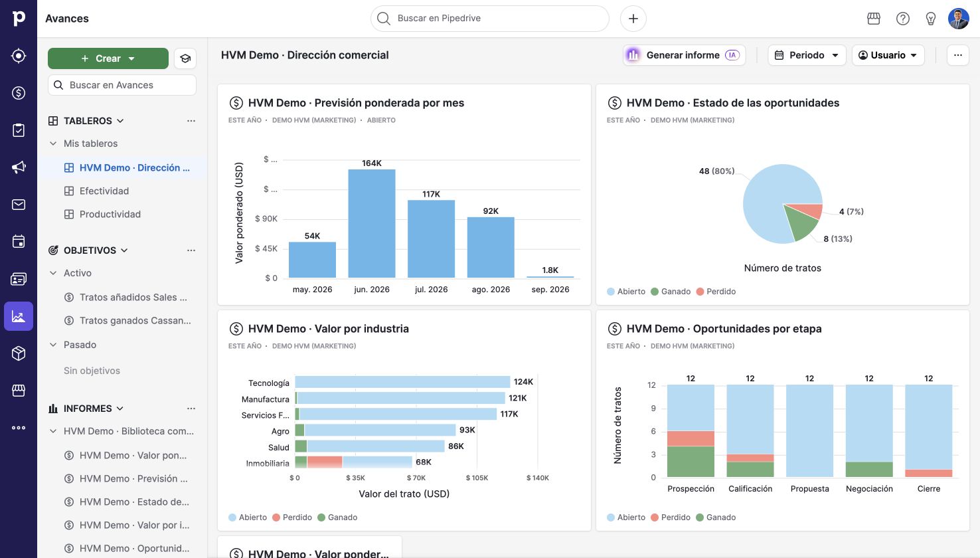
Task: Focus the Buscar en Avances field
Action: [x=122, y=85]
